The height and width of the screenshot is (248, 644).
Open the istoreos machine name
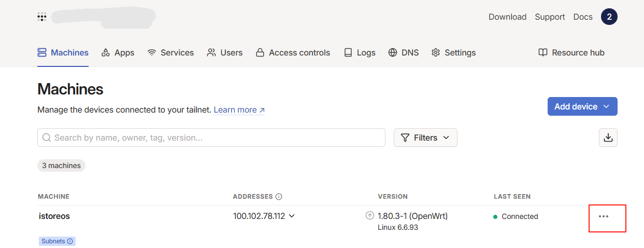[x=54, y=216]
